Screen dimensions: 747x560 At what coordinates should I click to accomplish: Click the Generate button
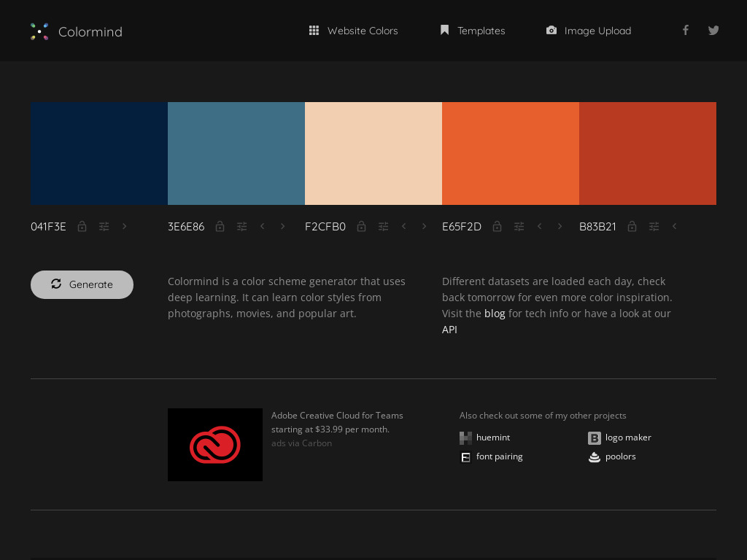coord(82,285)
